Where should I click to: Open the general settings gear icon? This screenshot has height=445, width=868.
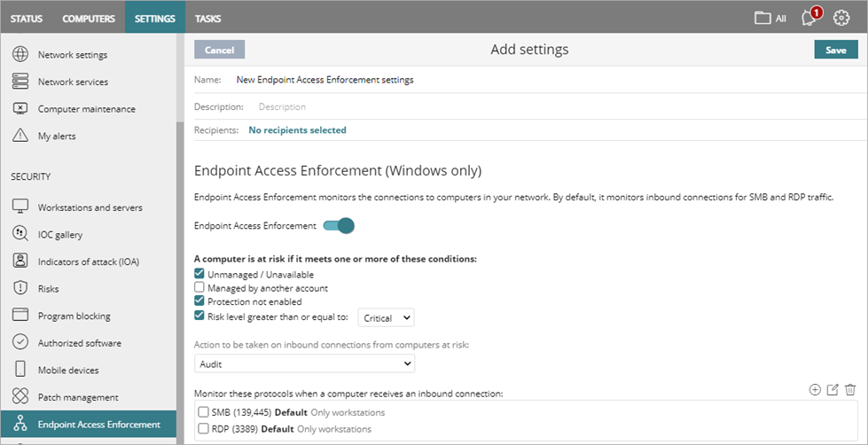pos(841,18)
